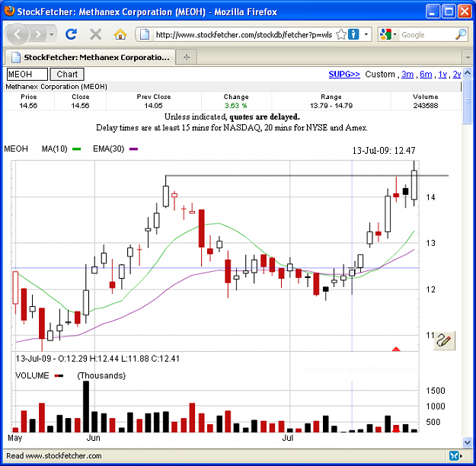Viewport: 476px width, 466px height.
Task: Click the '13-Jul-09: 12.47' chart readout
Action: tap(384, 150)
